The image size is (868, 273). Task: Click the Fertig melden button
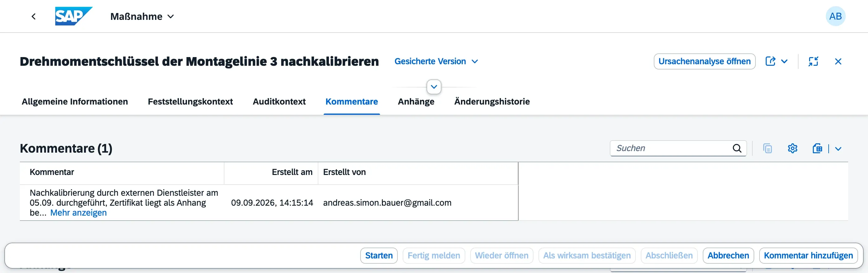[x=434, y=256]
